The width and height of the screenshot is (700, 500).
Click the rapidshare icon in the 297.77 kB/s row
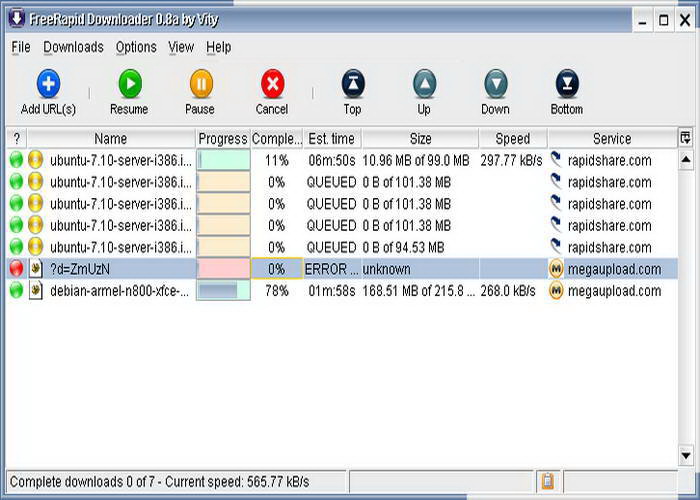point(556,159)
